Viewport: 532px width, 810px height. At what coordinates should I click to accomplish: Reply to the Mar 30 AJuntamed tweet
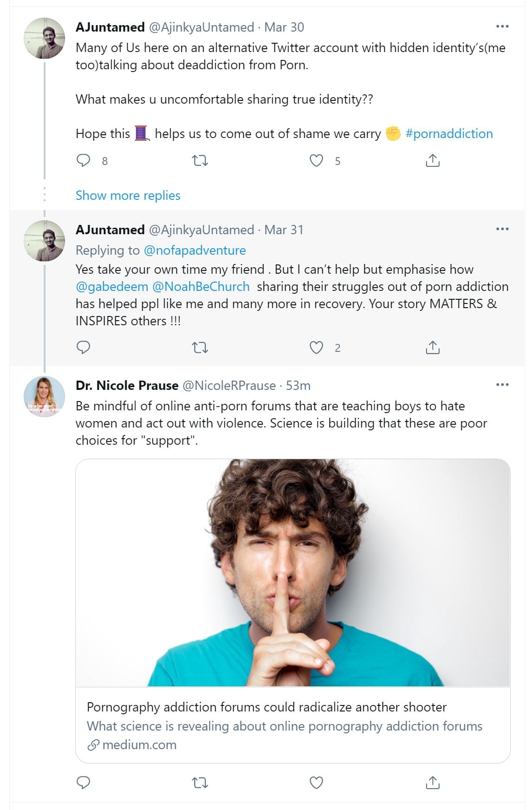pos(83,161)
